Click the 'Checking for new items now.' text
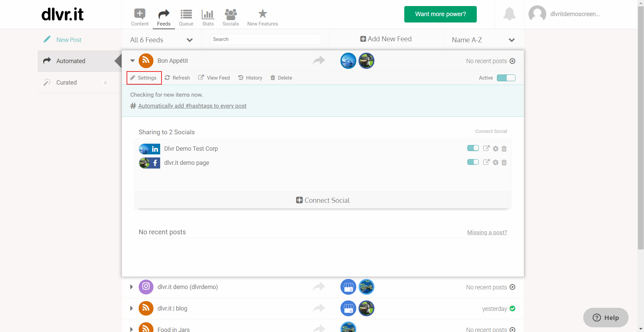 (x=167, y=95)
